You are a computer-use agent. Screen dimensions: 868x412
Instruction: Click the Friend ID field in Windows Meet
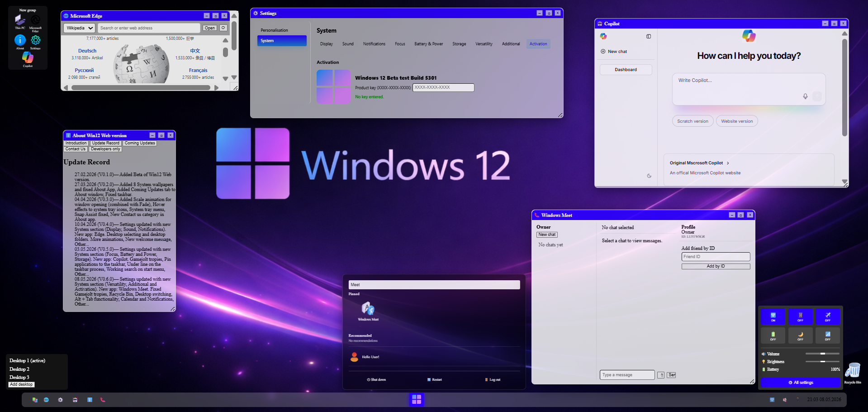click(x=716, y=257)
